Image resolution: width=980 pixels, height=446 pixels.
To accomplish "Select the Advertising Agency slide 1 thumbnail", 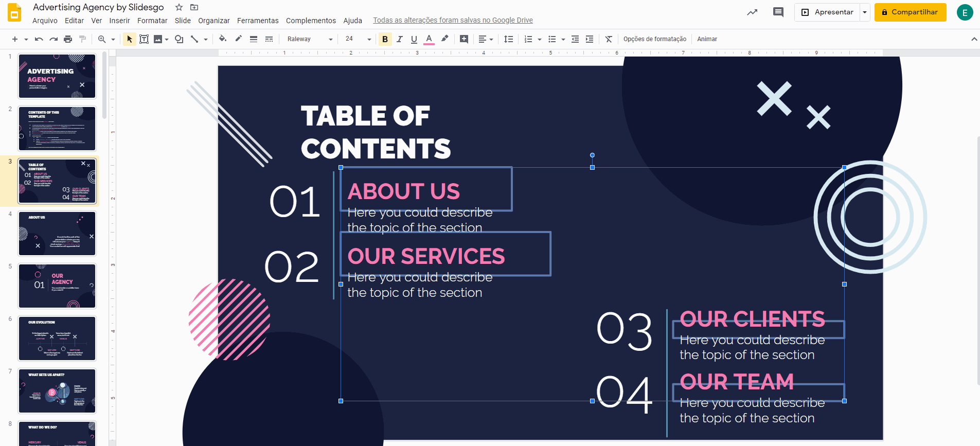I will click(x=57, y=76).
